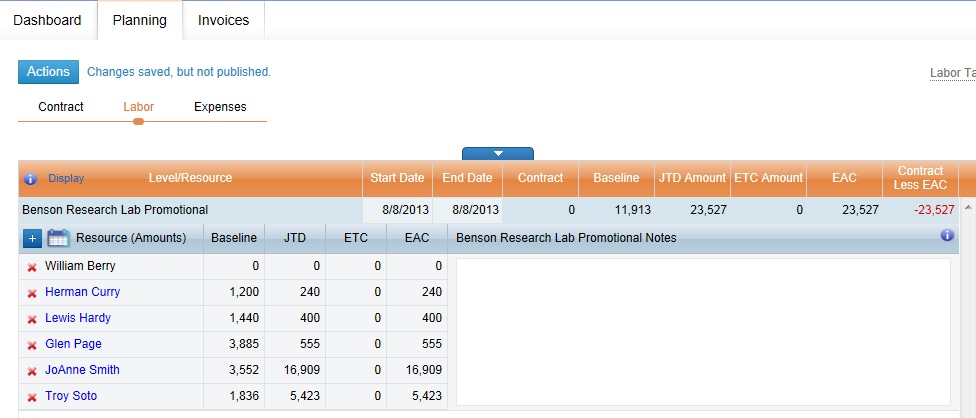
Task: Delete Herman Curry with the red X icon
Action: pos(32,293)
